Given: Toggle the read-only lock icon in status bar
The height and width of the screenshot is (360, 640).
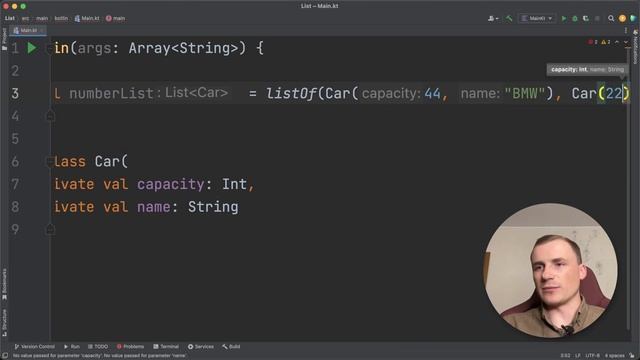Looking at the screenshot, I should tap(632, 356).
